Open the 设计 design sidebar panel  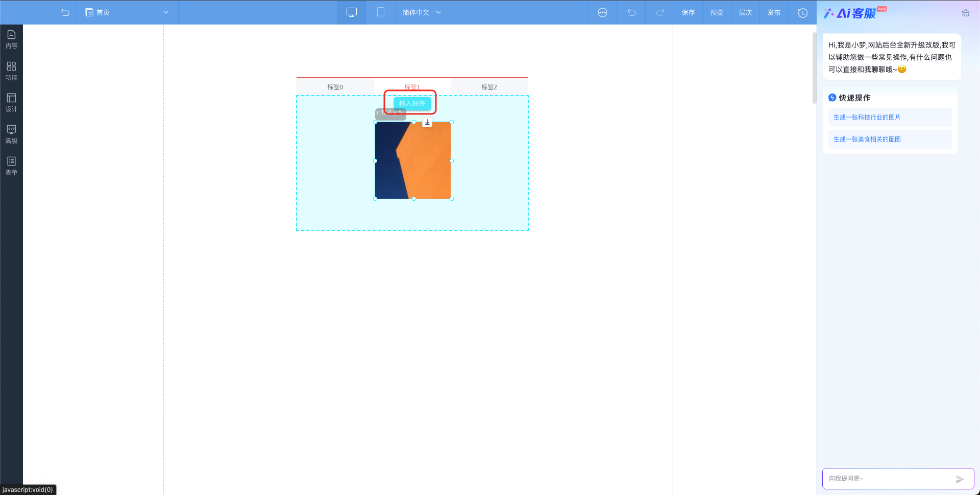point(11,103)
